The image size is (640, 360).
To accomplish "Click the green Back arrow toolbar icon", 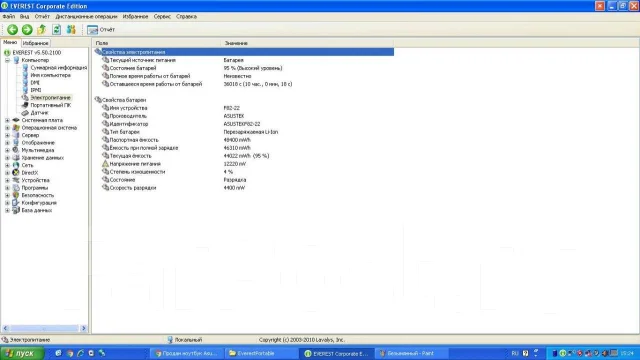I will [x=12, y=29].
